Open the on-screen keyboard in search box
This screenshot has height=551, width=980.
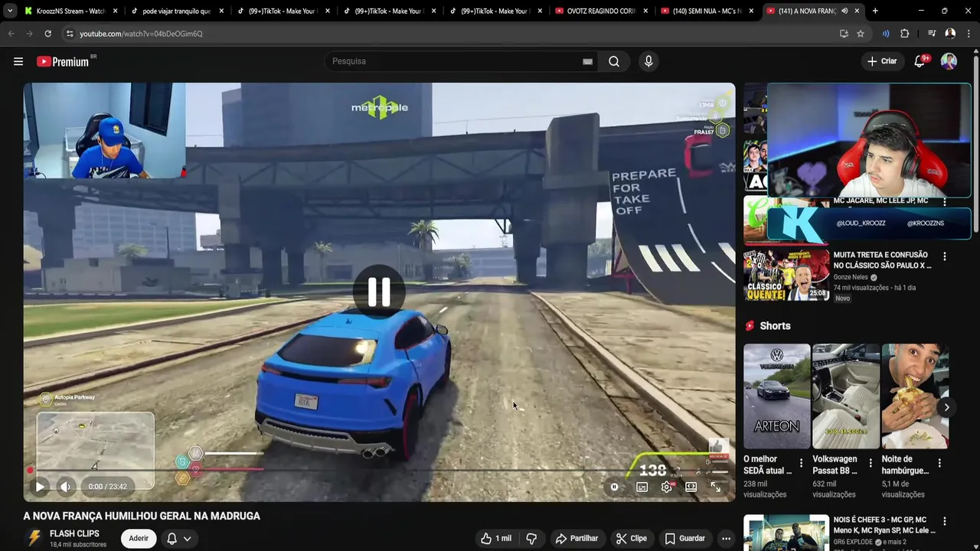point(587,61)
